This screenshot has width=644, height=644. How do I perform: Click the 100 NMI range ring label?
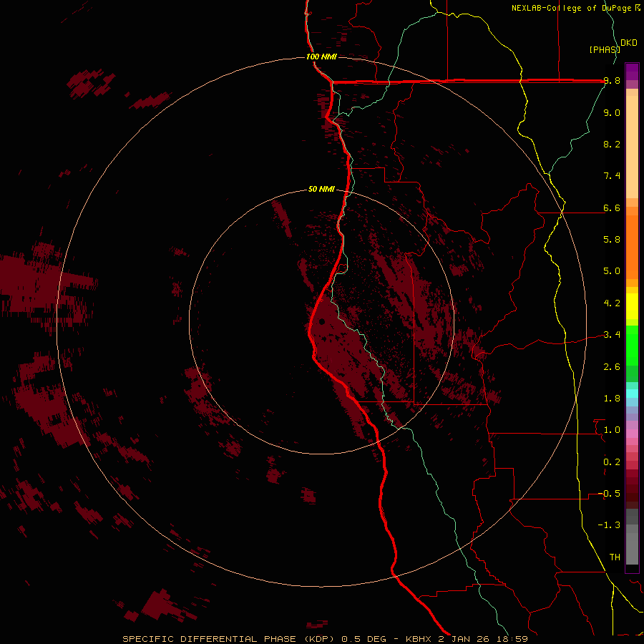[321, 57]
